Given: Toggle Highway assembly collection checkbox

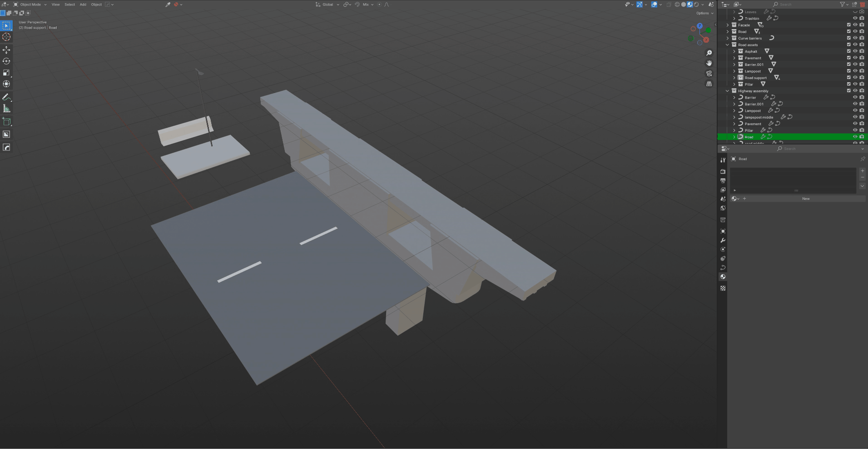Looking at the screenshot, I should (848, 91).
